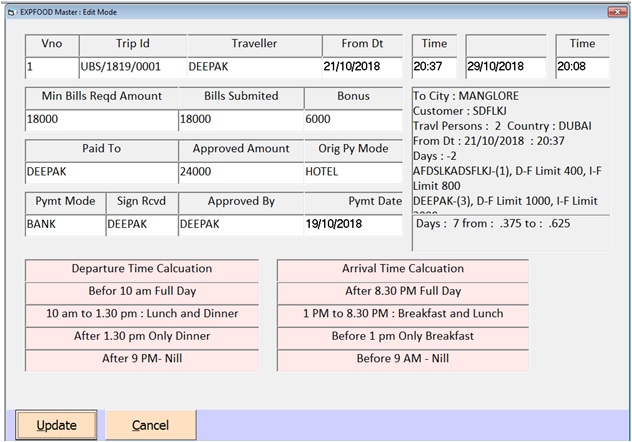Click the Traveller field DEEPAK
The image size is (632, 442).
point(254,67)
